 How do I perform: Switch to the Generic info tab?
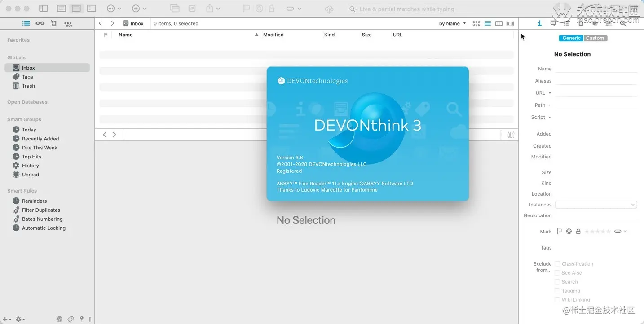click(571, 38)
